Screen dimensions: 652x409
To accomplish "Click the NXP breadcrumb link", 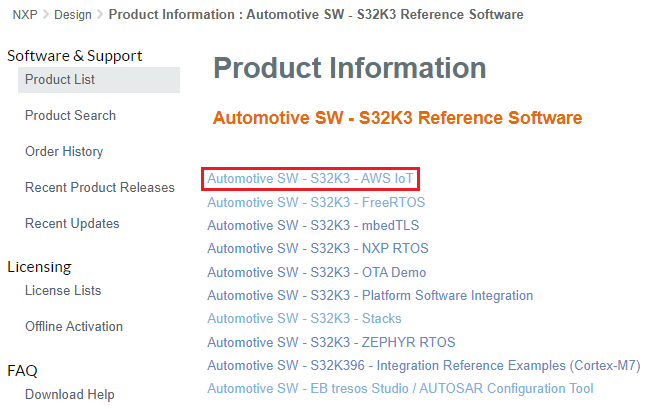I will [25, 15].
